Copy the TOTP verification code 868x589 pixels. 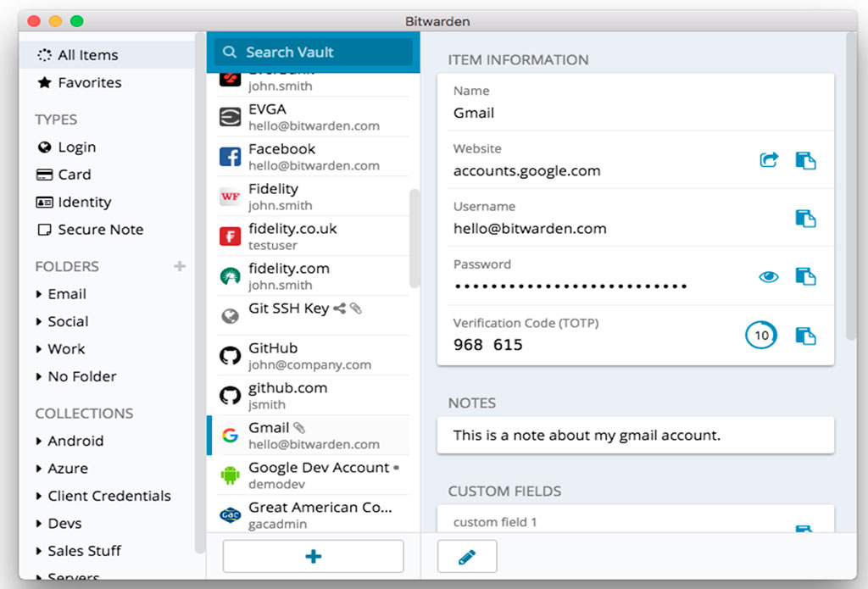click(805, 336)
